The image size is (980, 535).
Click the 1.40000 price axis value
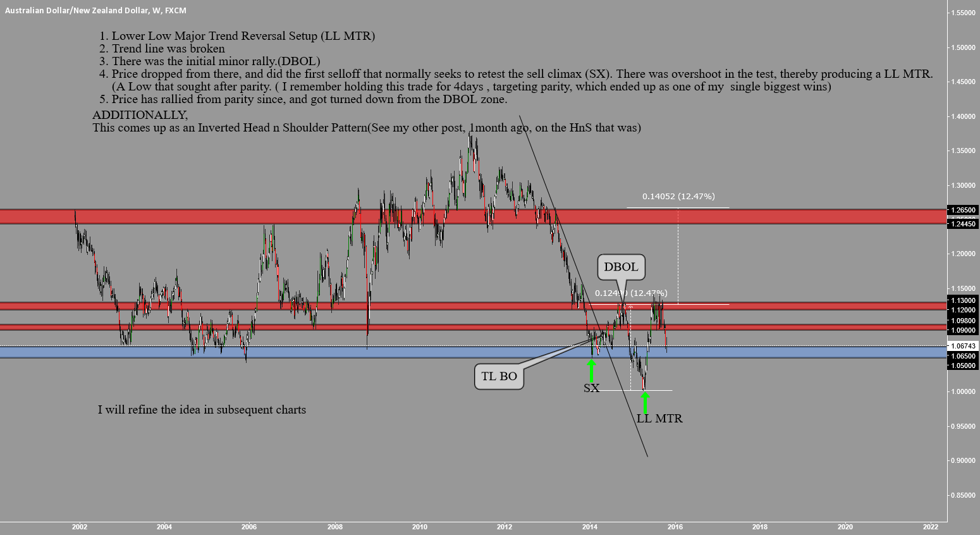point(963,116)
